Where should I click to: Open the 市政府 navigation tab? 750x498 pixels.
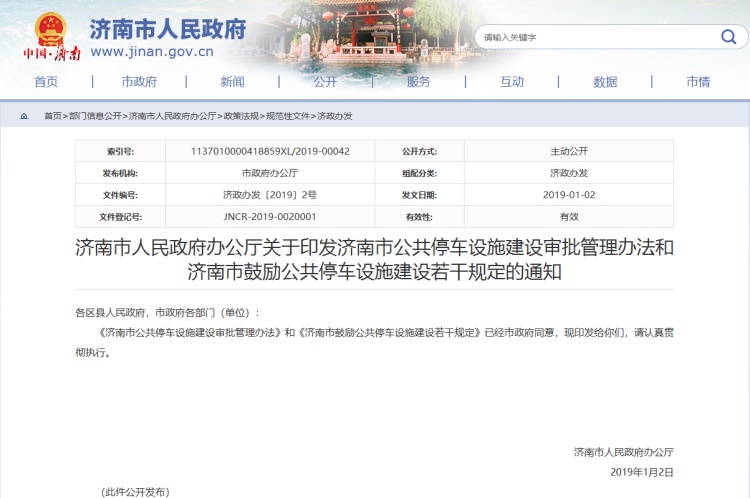tap(139, 82)
